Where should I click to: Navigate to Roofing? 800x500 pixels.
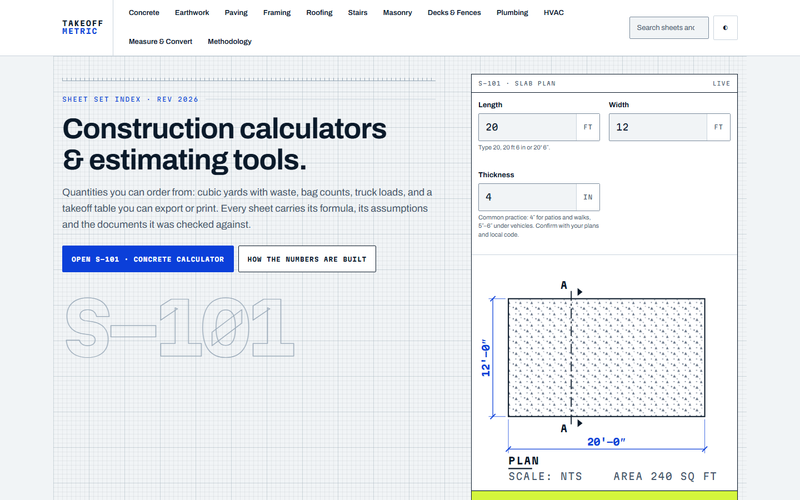pyautogui.click(x=319, y=13)
